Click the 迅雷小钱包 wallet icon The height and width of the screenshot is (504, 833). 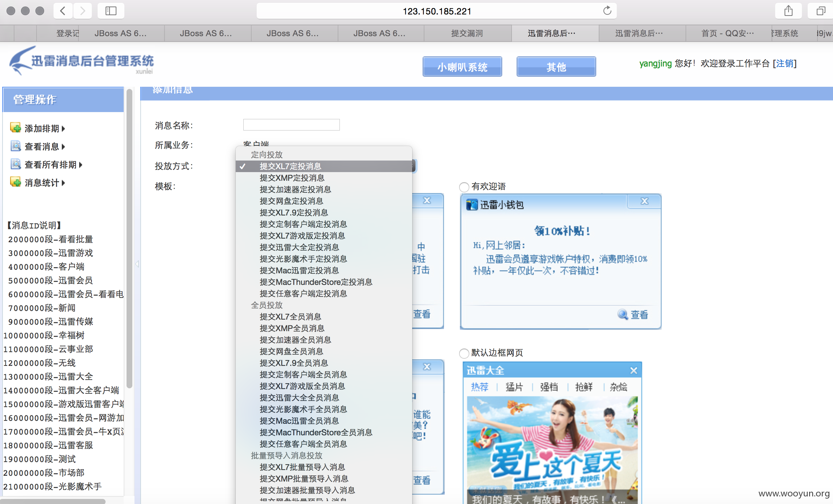click(x=472, y=205)
